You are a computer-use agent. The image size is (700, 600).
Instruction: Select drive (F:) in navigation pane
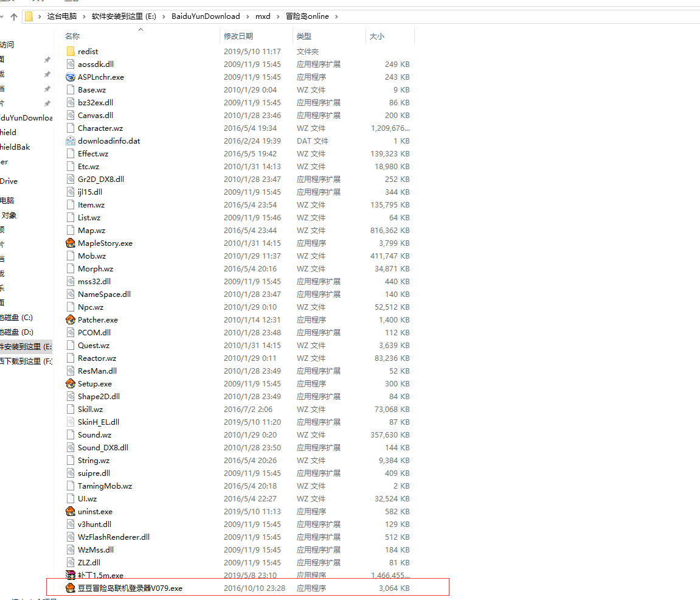click(x=26, y=361)
